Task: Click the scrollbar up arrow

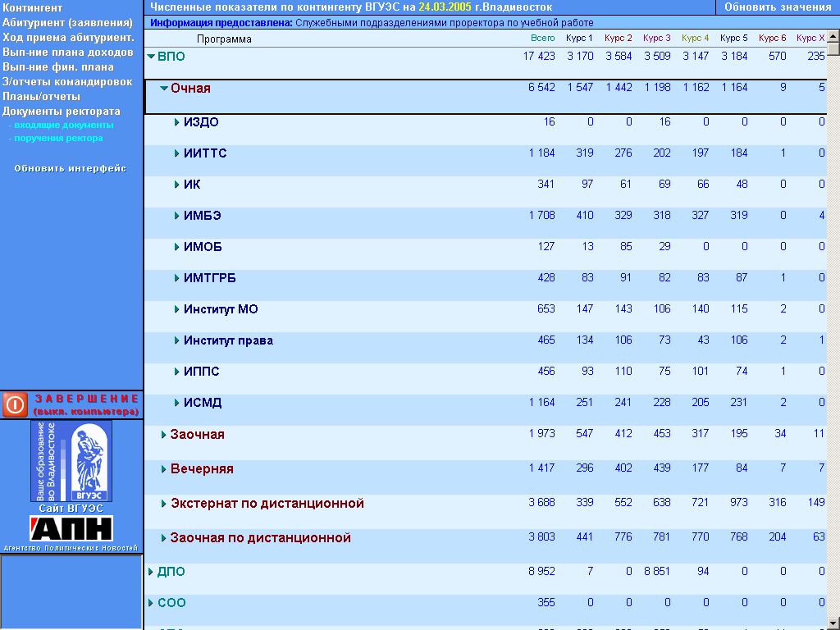Action: pyautogui.click(x=833, y=36)
